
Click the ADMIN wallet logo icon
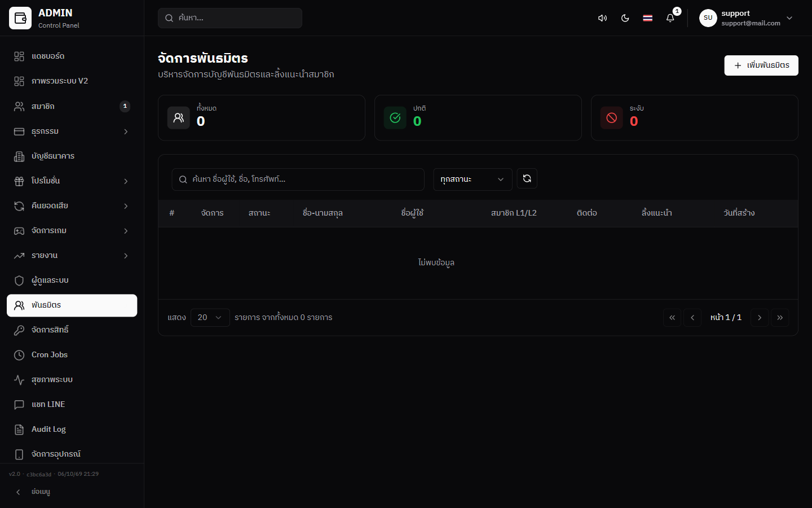(x=20, y=18)
